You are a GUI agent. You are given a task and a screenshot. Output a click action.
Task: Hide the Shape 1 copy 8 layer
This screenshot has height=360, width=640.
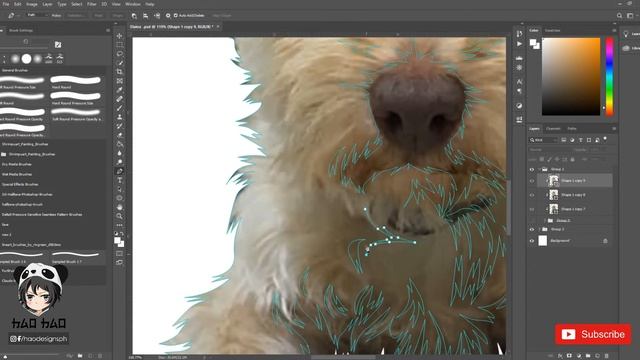click(532, 195)
